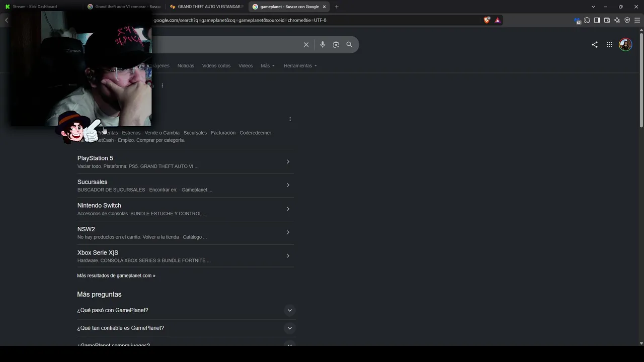Open the blue extension with the badge
The height and width of the screenshot is (362, 644).
pos(577,21)
